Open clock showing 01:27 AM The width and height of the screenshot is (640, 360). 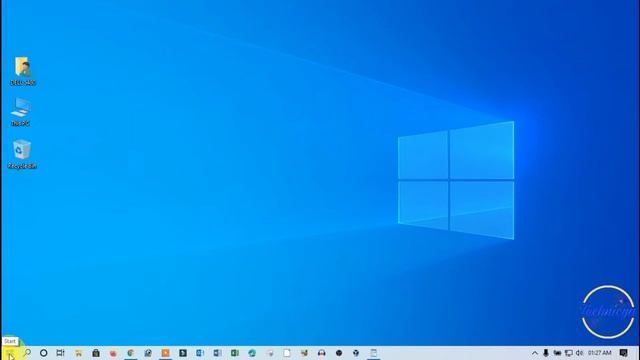point(599,353)
